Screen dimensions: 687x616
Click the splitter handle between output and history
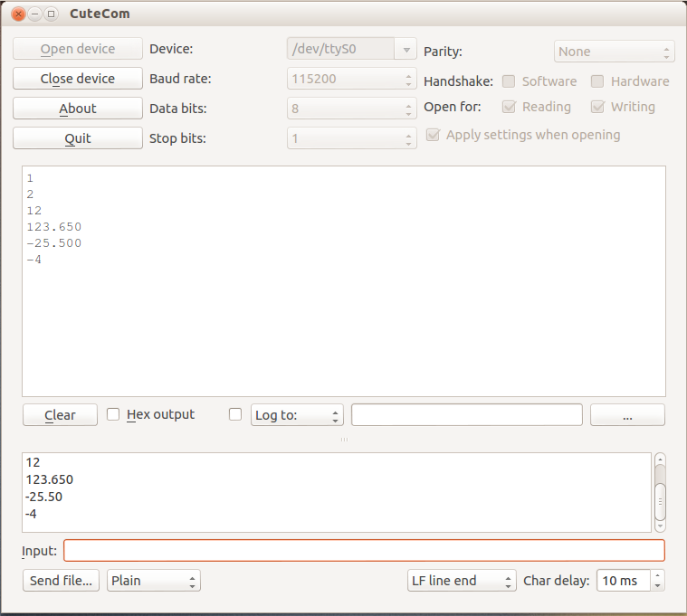pos(344,439)
